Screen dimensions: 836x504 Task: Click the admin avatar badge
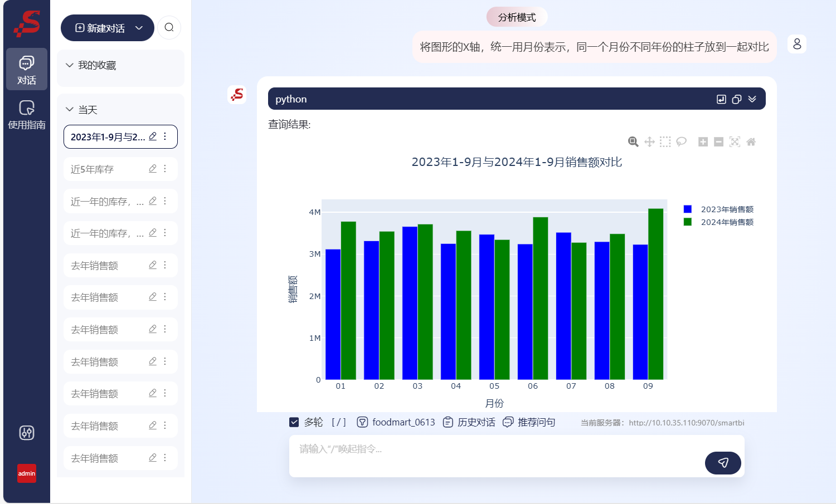[x=27, y=473]
